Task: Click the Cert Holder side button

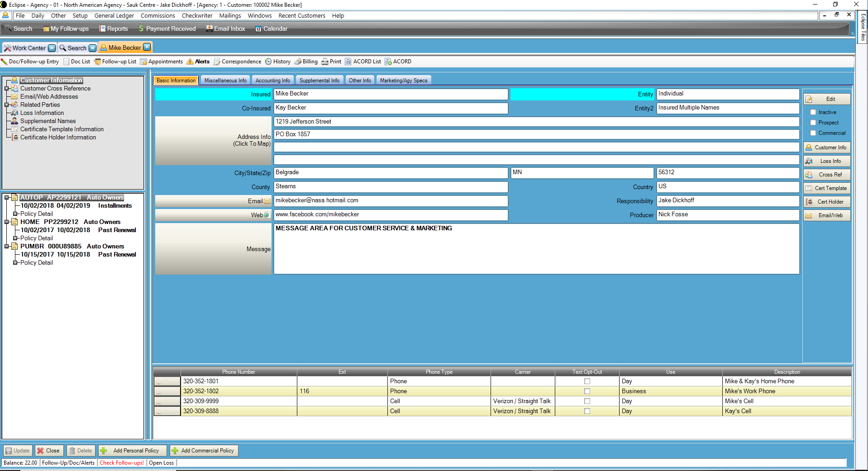Action: [x=827, y=202]
